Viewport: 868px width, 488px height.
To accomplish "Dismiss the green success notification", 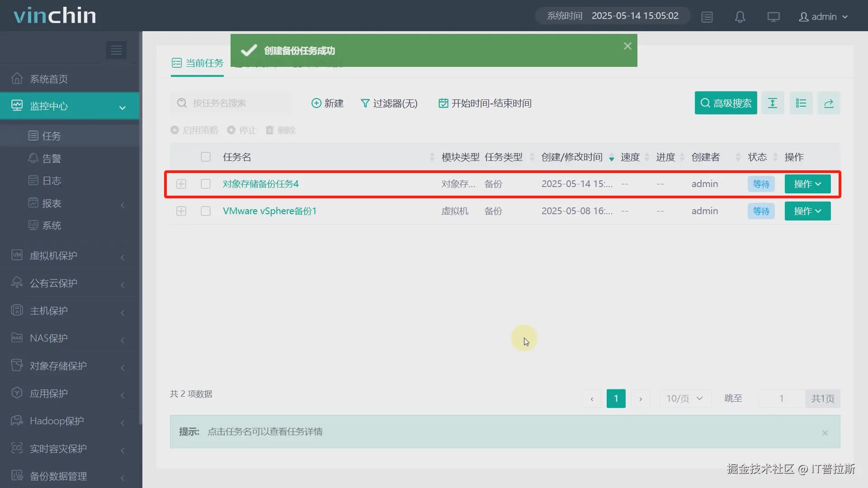I will click(627, 46).
